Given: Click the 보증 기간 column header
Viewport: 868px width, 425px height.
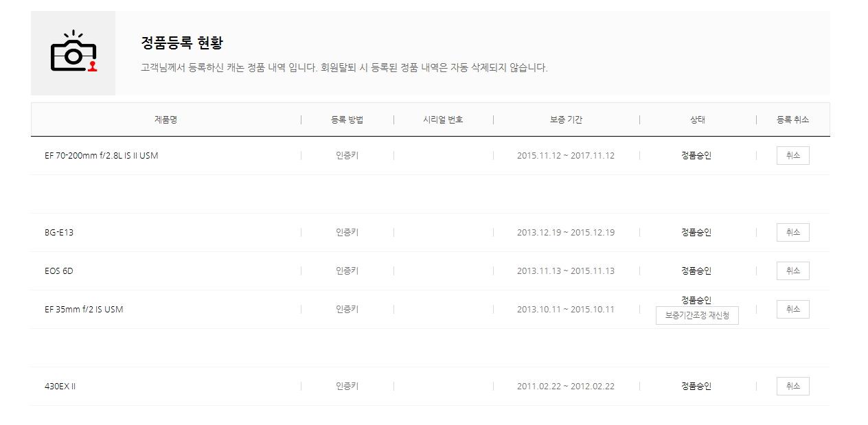Looking at the screenshot, I should 566,119.
